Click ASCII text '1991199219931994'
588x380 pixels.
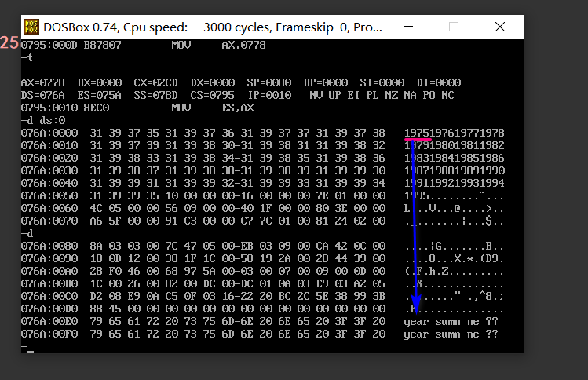point(454,183)
